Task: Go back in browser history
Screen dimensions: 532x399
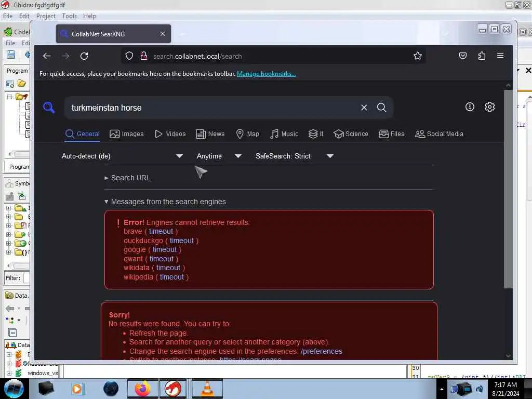Action: [x=47, y=56]
